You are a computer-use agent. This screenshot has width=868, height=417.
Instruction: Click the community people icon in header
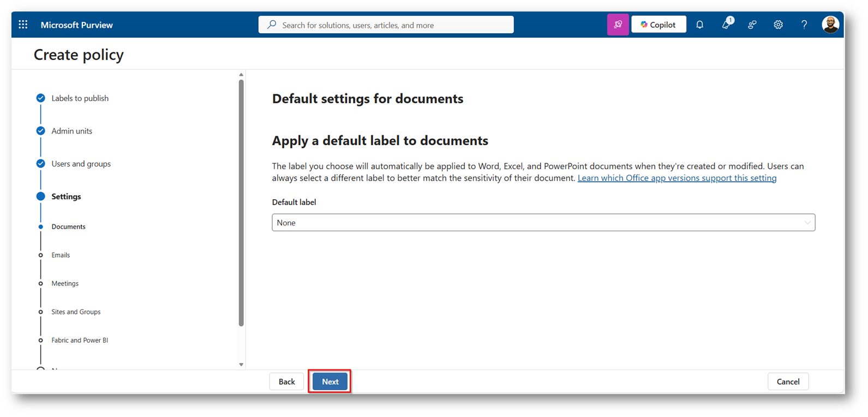click(752, 25)
